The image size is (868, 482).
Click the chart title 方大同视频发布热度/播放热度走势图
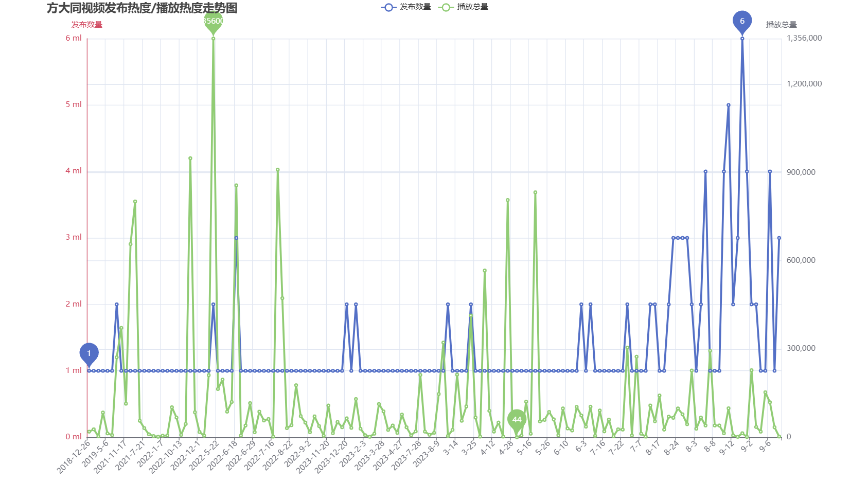(x=142, y=8)
